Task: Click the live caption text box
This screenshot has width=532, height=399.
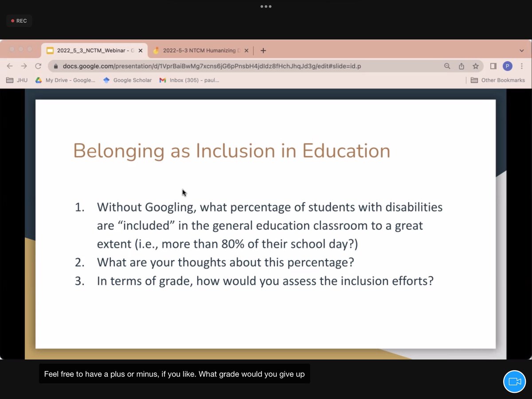Action: (175, 374)
